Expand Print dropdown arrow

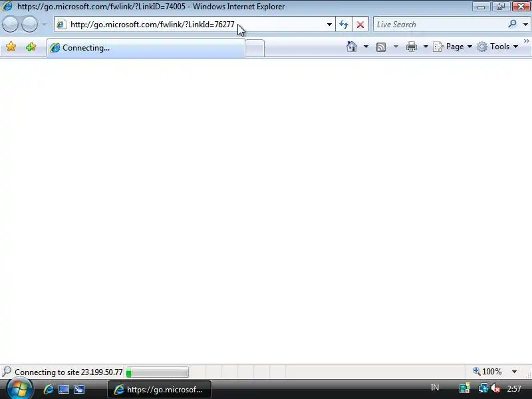(x=426, y=47)
